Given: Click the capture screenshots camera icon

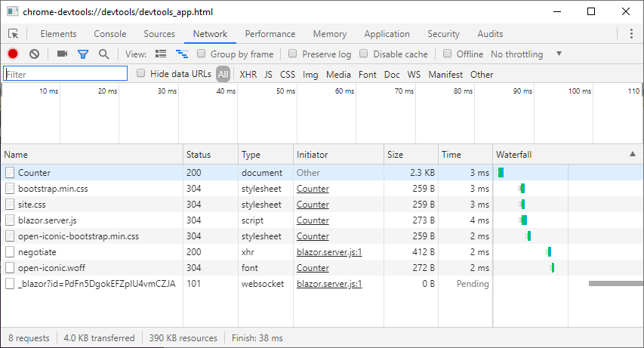Looking at the screenshot, I should pos(62,54).
